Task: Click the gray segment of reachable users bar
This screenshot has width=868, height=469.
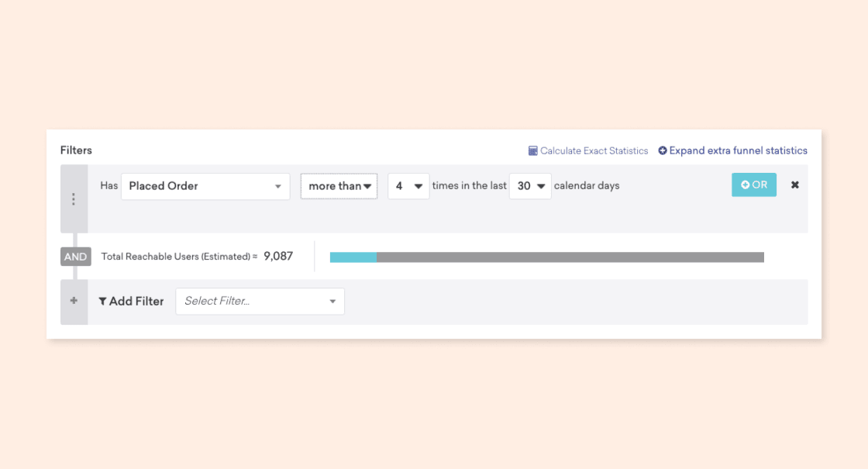Action: point(570,257)
